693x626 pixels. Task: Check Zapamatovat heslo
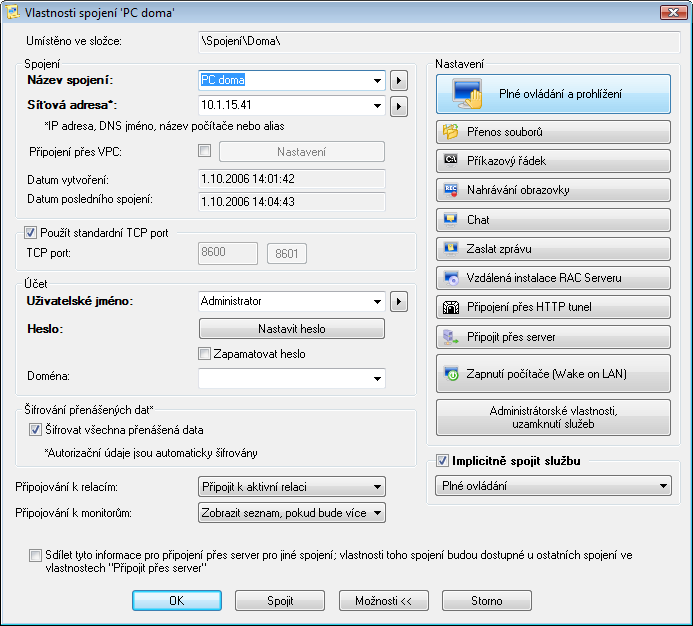[204, 354]
